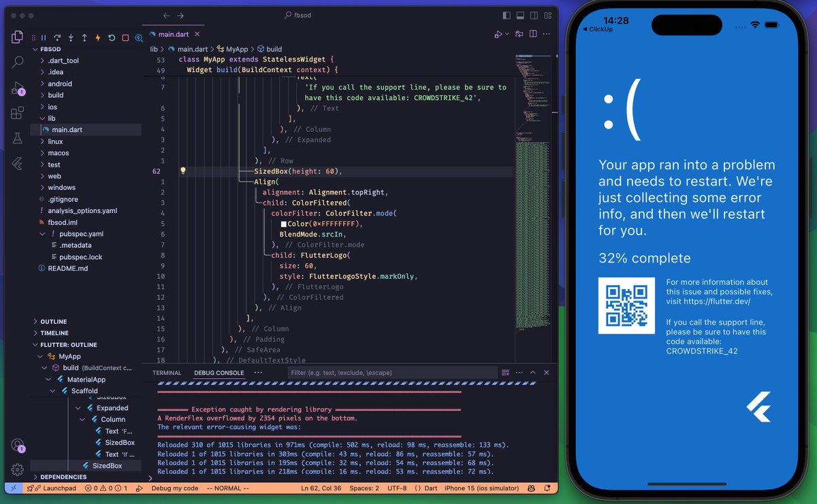This screenshot has height=504, width=817.
Task: Split the editor right
Action: (x=533, y=34)
